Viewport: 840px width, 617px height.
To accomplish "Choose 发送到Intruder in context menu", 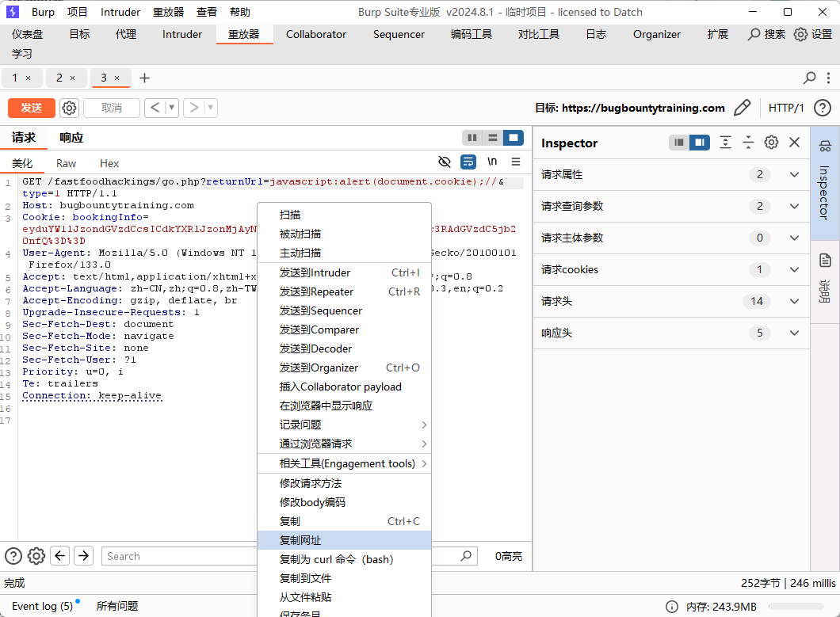I will pyautogui.click(x=345, y=272).
